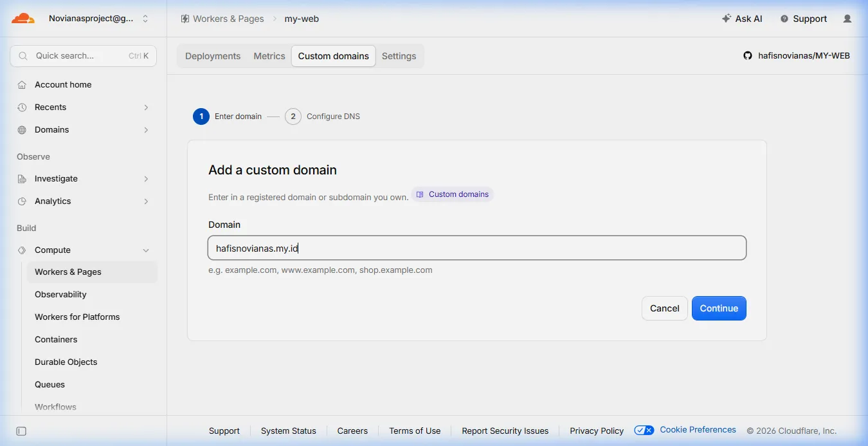Click the Quick search field

[83, 56]
